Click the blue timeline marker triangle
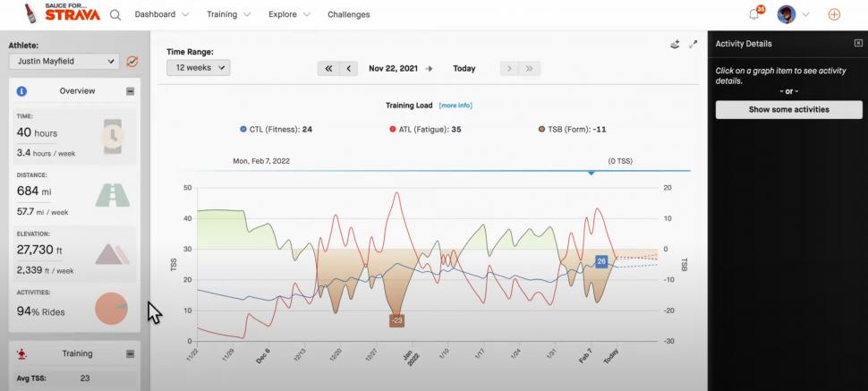Image resolution: width=868 pixels, height=391 pixels. point(591,174)
